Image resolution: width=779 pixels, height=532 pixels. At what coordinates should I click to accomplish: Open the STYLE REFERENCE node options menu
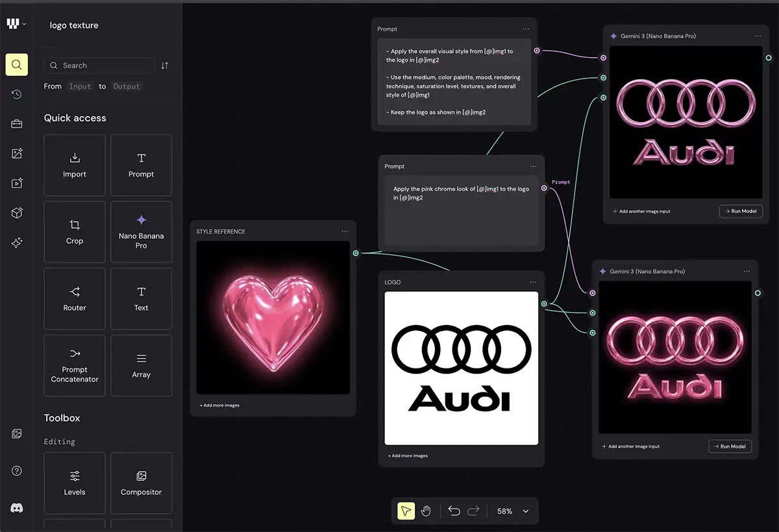click(345, 232)
